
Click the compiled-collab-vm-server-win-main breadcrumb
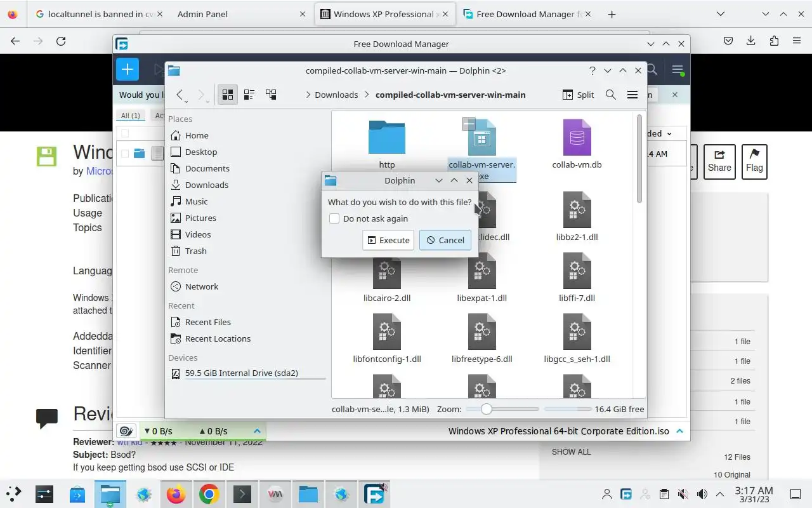coord(450,95)
